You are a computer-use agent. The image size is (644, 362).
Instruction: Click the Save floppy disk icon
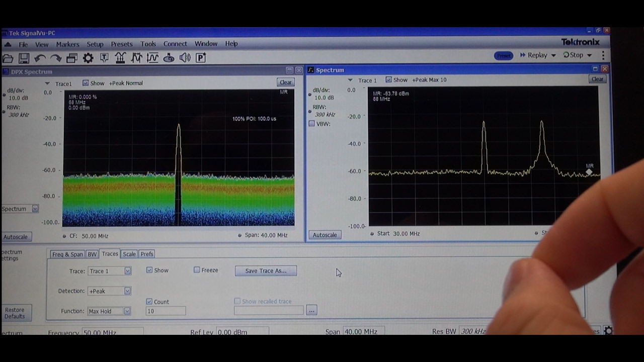click(24, 58)
